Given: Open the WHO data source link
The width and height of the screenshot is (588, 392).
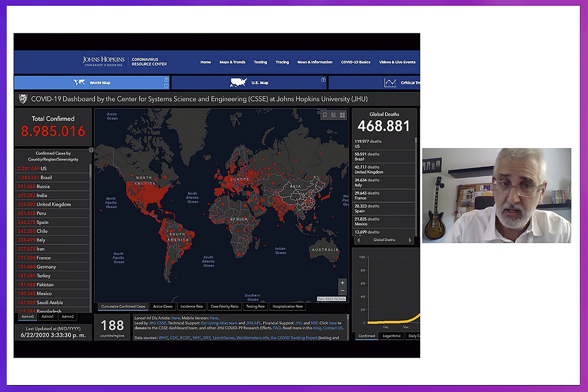Looking at the screenshot, I should click(x=164, y=338).
